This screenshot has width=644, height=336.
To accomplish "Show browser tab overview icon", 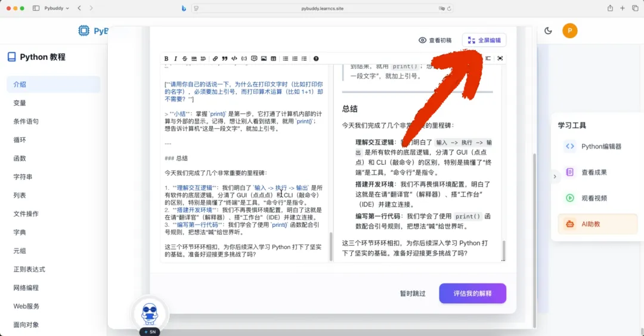I will [x=635, y=8].
